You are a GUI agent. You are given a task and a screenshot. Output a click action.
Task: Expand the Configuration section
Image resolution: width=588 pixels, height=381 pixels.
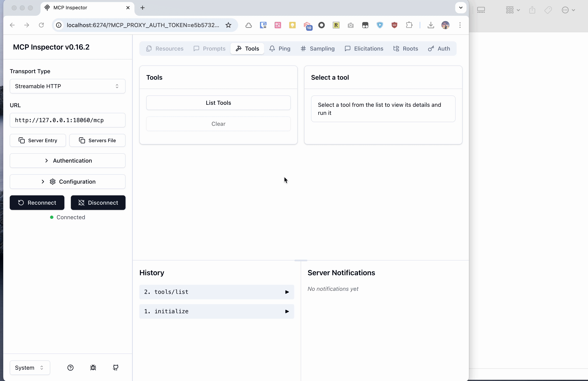[x=67, y=182]
